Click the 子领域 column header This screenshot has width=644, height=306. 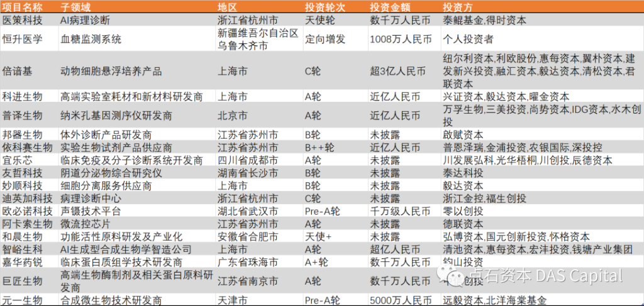point(138,6)
